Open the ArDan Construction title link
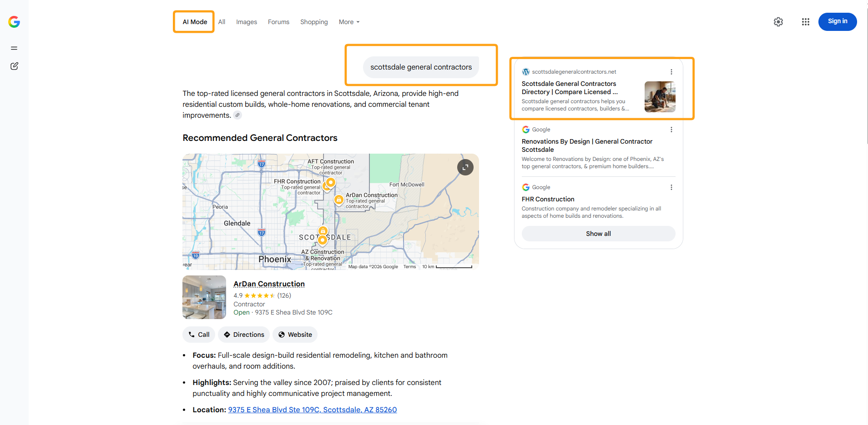The width and height of the screenshot is (868, 425). click(269, 284)
